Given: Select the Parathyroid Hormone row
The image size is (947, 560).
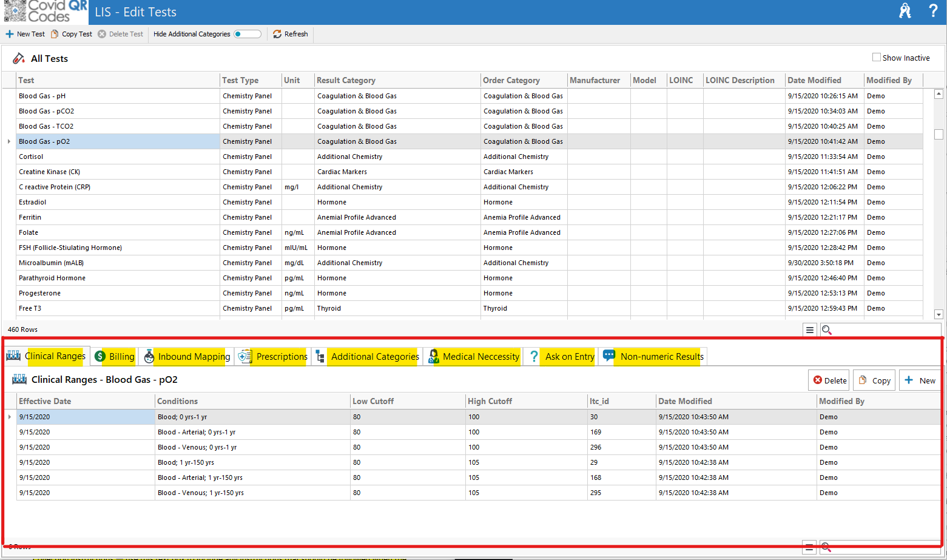Looking at the screenshot, I should pos(470,278).
